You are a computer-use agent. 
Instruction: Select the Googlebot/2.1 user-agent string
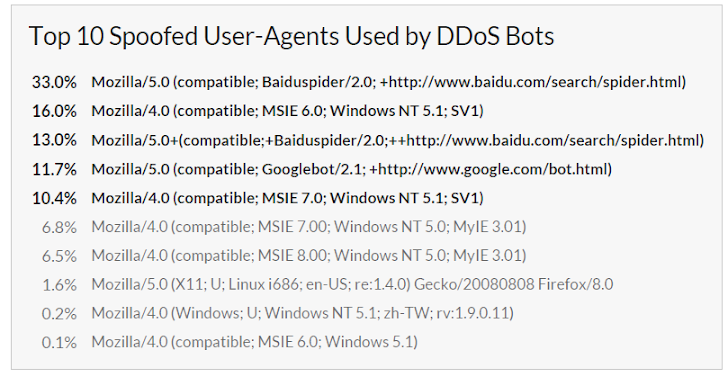pos(351,169)
